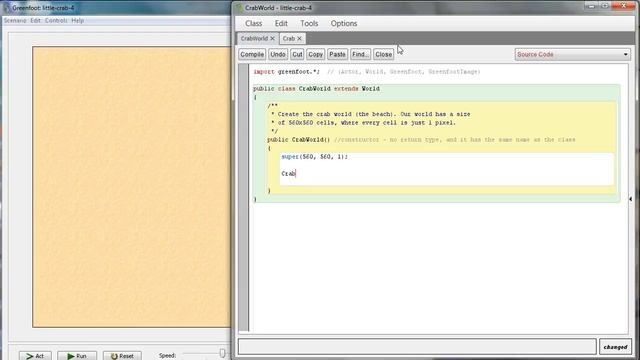Close the Crab tab with its X

point(299,38)
